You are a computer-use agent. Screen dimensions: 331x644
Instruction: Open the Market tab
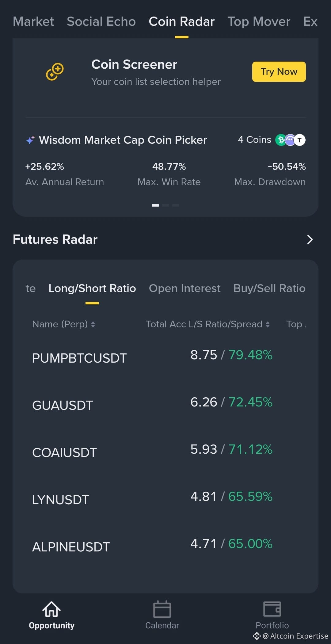tap(33, 21)
